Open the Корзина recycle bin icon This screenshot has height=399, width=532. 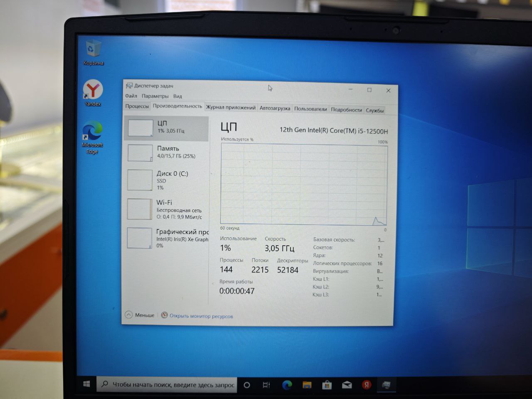coord(93,52)
